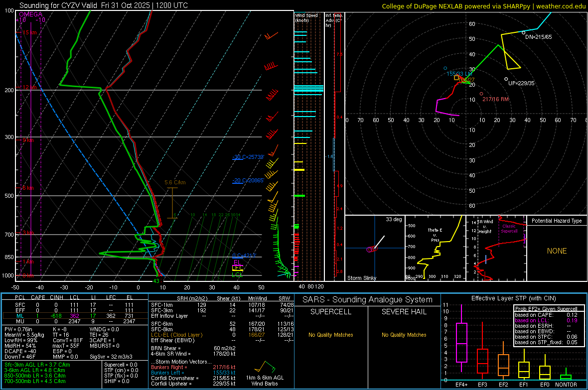Click the 'Corfidi Downshear = 215/65 kt' line
Screen dimensions: 588x390
point(193,378)
